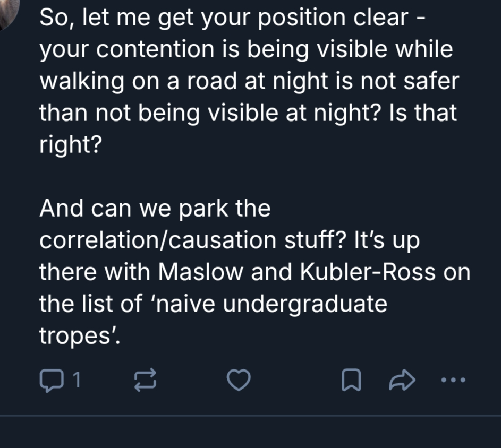Click the text "And can we park the"
501x448 pixels.
point(155,208)
